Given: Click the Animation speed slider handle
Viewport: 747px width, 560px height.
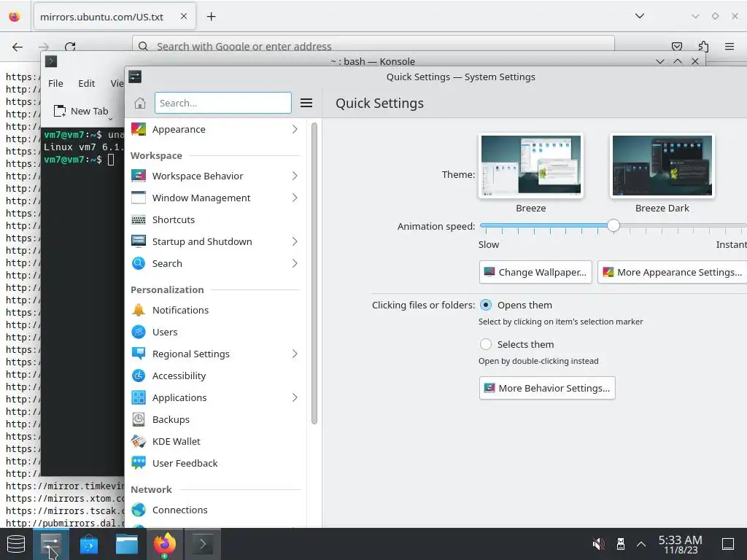Looking at the screenshot, I should pyautogui.click(x=614, y=226).
